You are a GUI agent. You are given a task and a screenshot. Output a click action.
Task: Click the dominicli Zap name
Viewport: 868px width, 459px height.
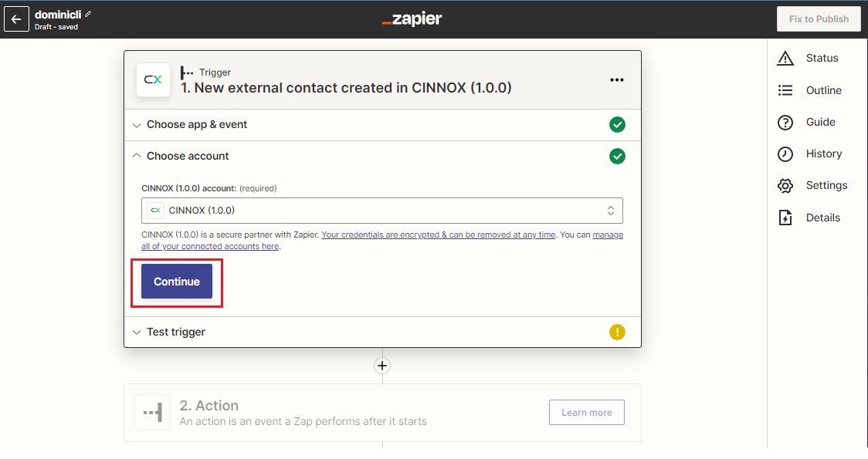point(58,15)
